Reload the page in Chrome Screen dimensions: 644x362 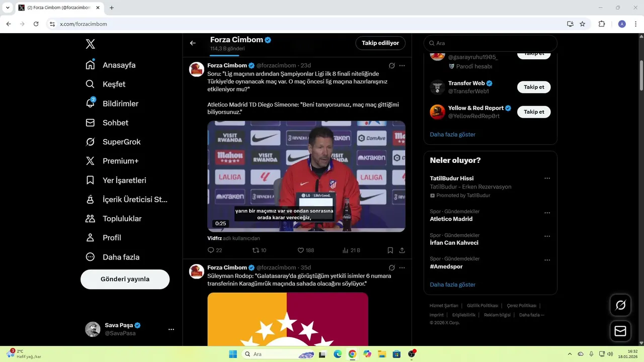(x=36, y=24)
